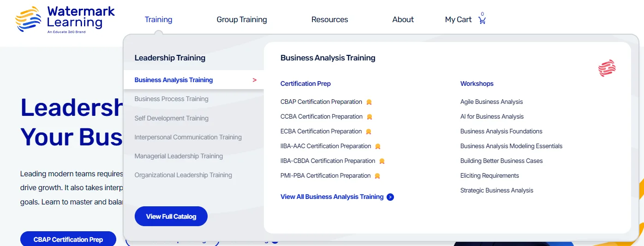Screen dimensions: 644x246
Task: Select Business Process Training category
Action: 172,99
